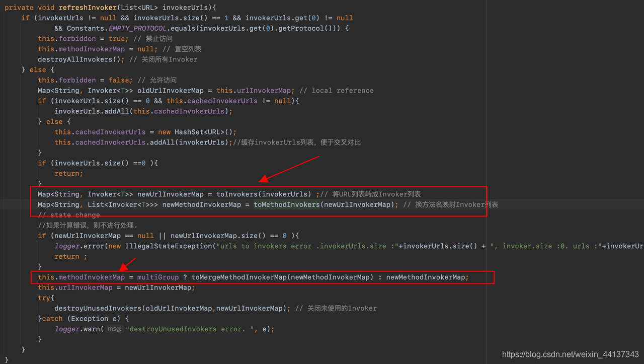Viewport: 644px width, 364px height.
Task: Click the destroyAllInvokers() call
Action: 79,59
